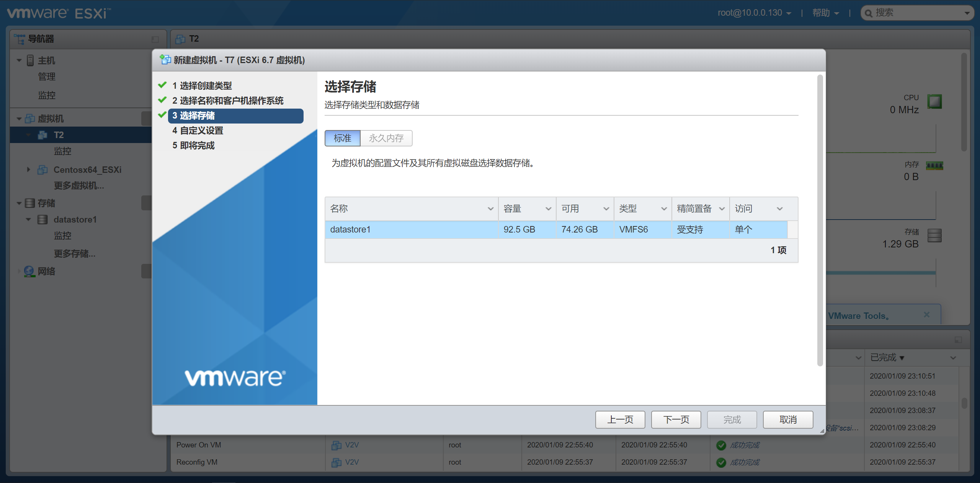
Task: Collapse the Navigator panel with minimize icon
Action: pos(155,39)
